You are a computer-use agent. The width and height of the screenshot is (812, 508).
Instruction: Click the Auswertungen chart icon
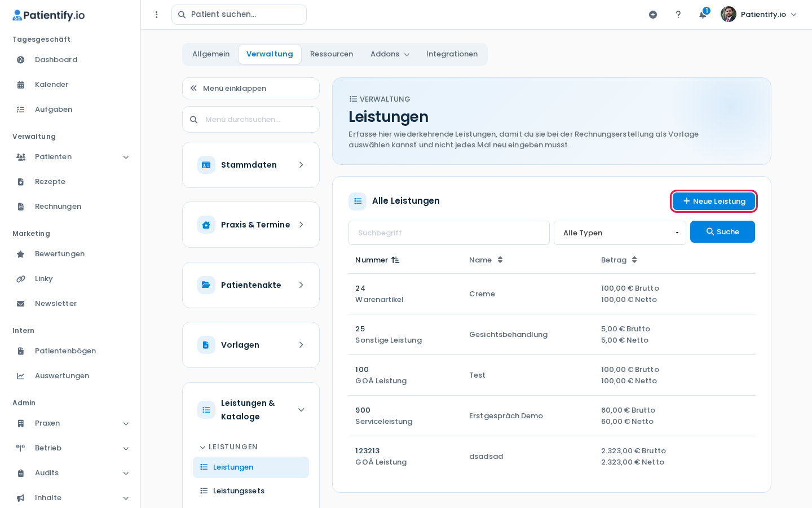coord(21,376)
